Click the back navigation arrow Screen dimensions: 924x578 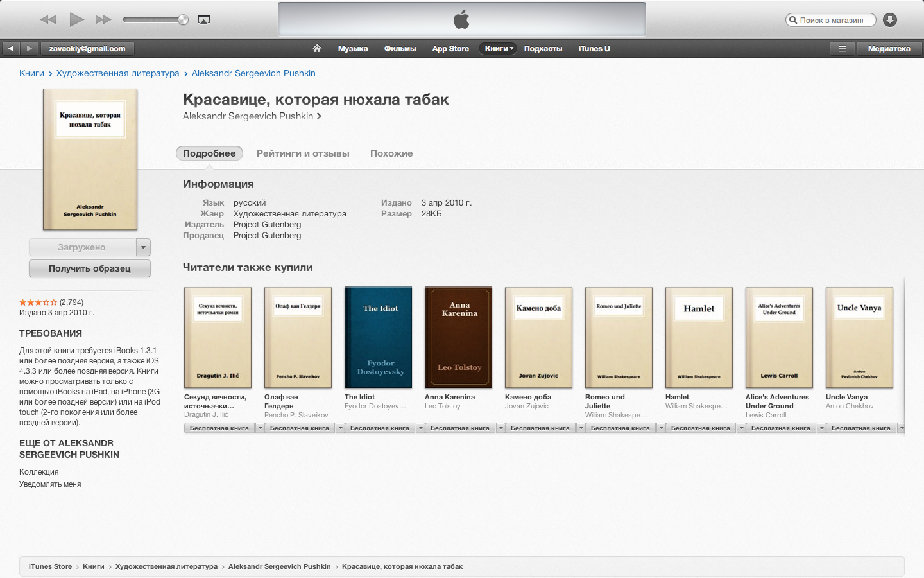point(11,48)
